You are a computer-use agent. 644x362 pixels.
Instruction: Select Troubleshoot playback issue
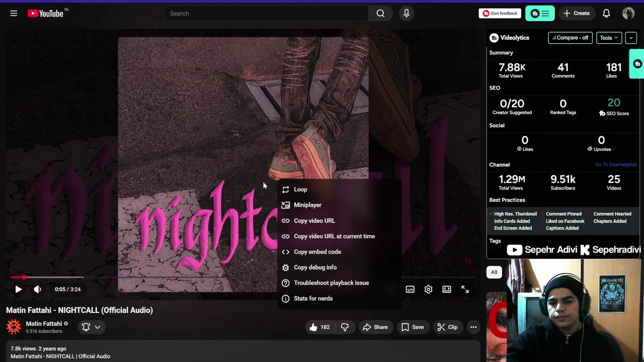[340, 283]
